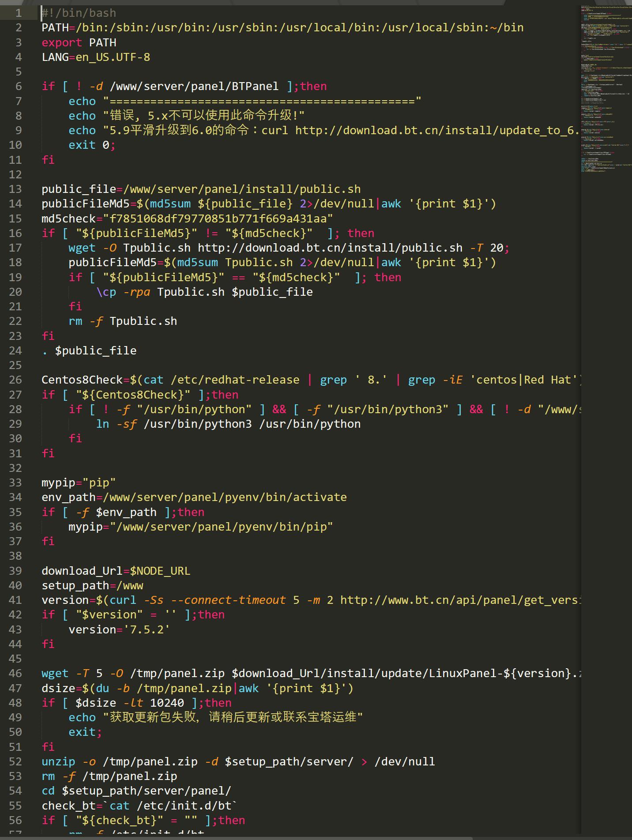Click '"${check_bt}"' on line 56
This screenshot has width=632, height=840.
[120, 821]
